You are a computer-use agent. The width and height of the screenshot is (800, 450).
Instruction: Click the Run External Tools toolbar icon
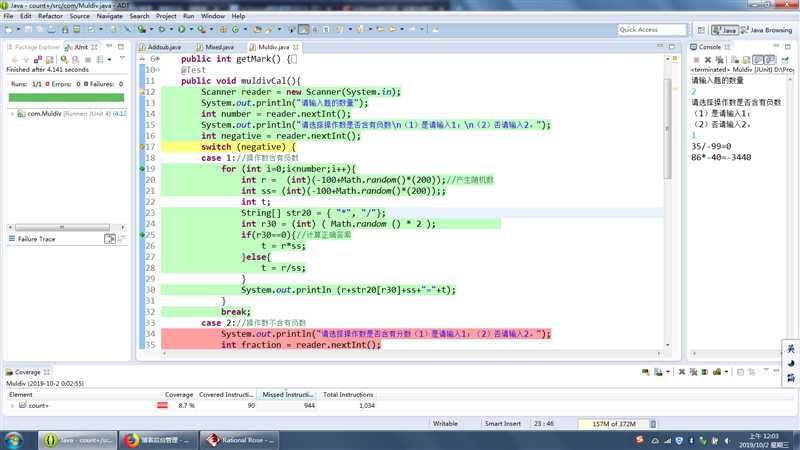[x=201, y=29]
